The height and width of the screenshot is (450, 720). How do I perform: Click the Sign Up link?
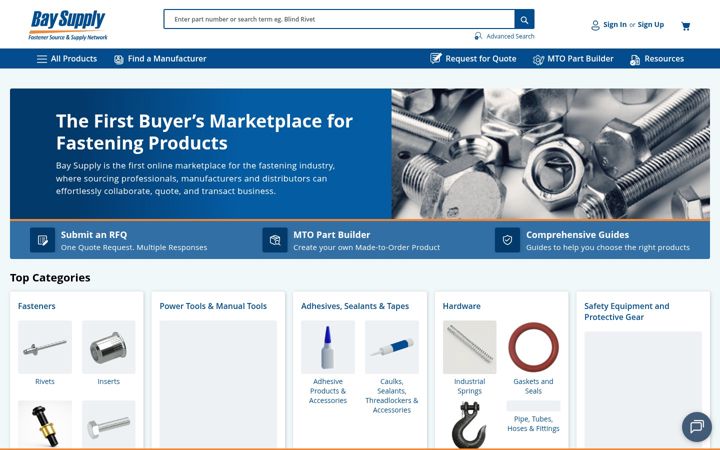(651, 25)
